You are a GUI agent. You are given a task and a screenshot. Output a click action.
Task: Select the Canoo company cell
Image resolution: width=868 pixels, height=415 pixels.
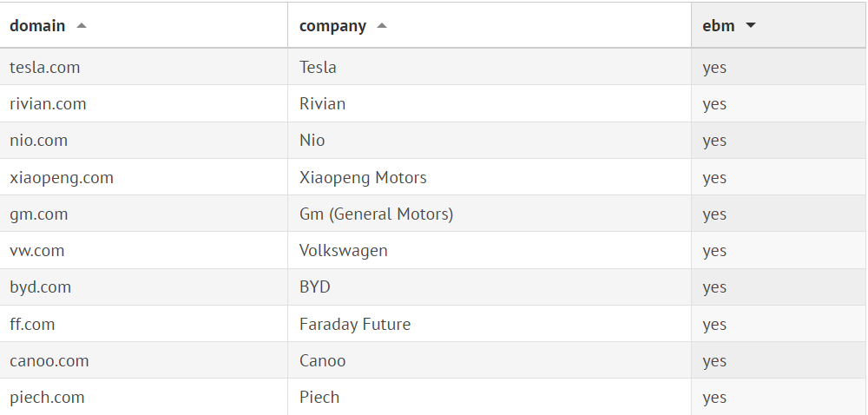click(x=323, y=361)
